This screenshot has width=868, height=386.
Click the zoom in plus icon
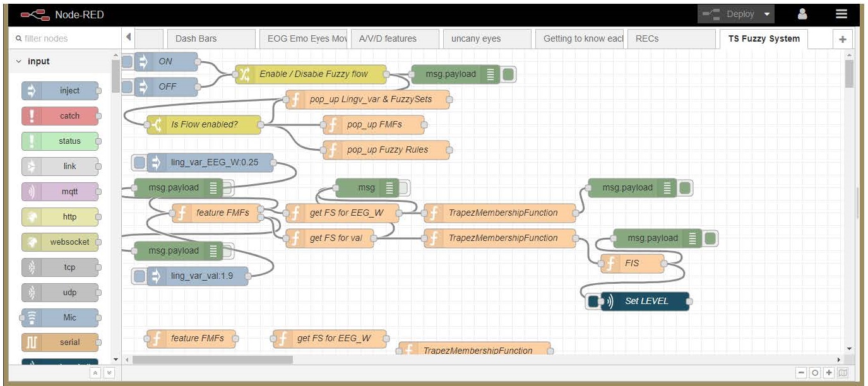[829, 373]
